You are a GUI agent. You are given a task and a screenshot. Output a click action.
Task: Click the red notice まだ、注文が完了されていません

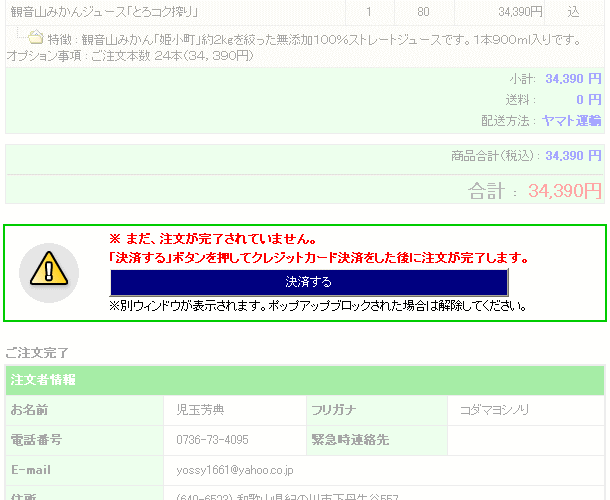click(213, 239)
